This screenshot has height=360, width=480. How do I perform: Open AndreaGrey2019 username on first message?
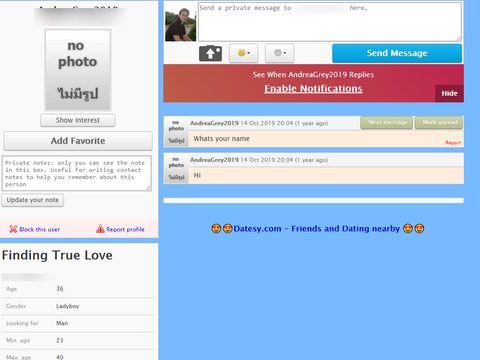point(214,123)
